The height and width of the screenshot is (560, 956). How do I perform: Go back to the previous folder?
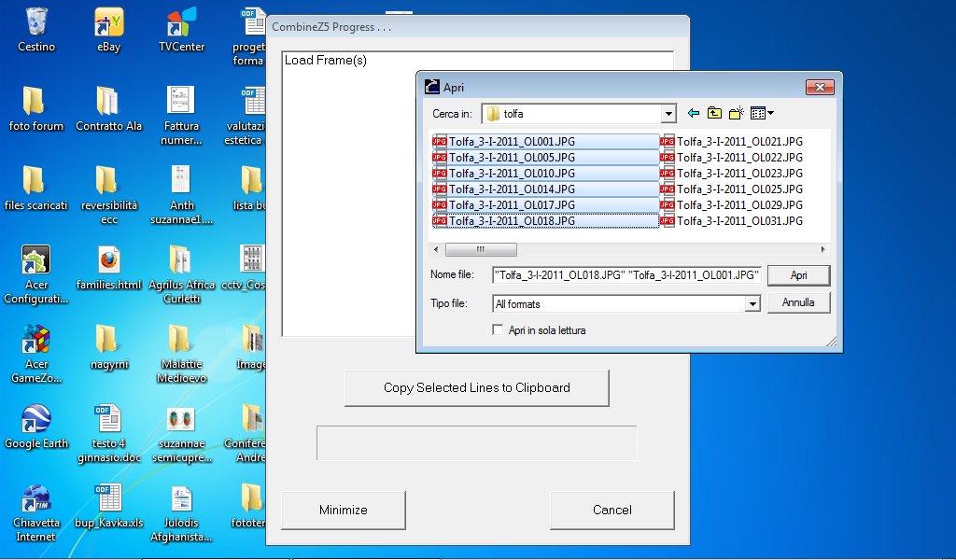pyautogui.click(x=693, y=113)
